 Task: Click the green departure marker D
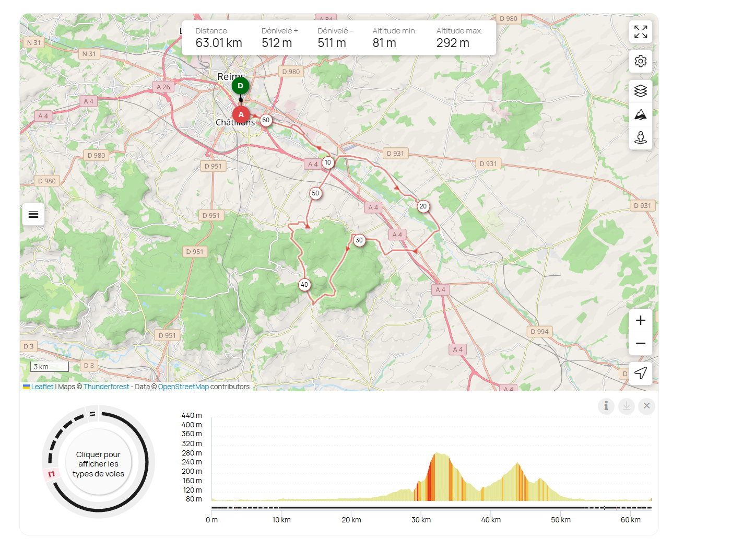(x=240, y=86)
